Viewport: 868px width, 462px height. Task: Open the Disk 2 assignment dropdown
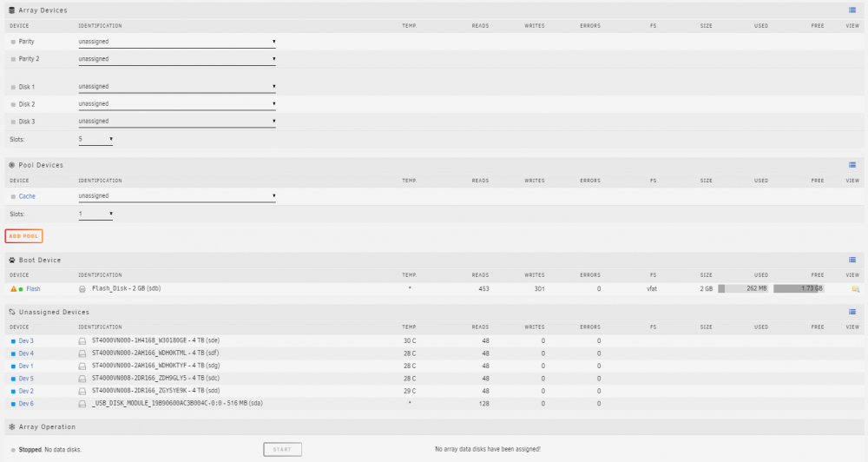tap(177, 103)
